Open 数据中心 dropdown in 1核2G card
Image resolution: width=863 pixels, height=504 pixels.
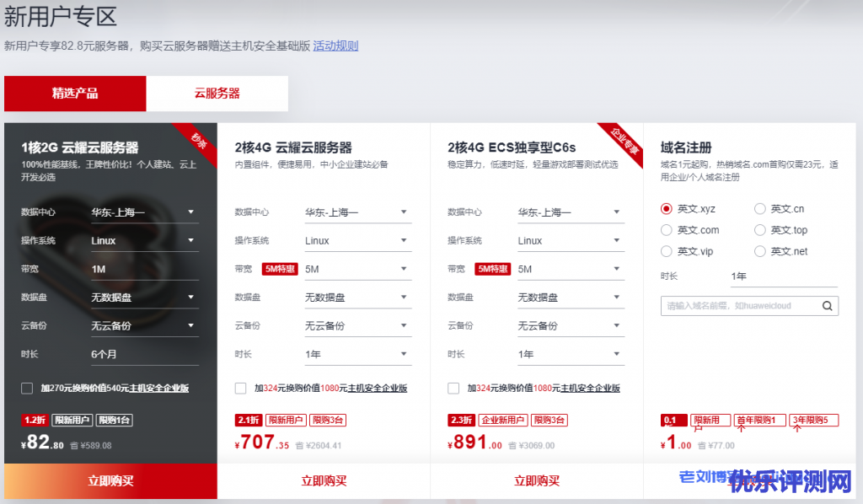click(x=143, y=212)
